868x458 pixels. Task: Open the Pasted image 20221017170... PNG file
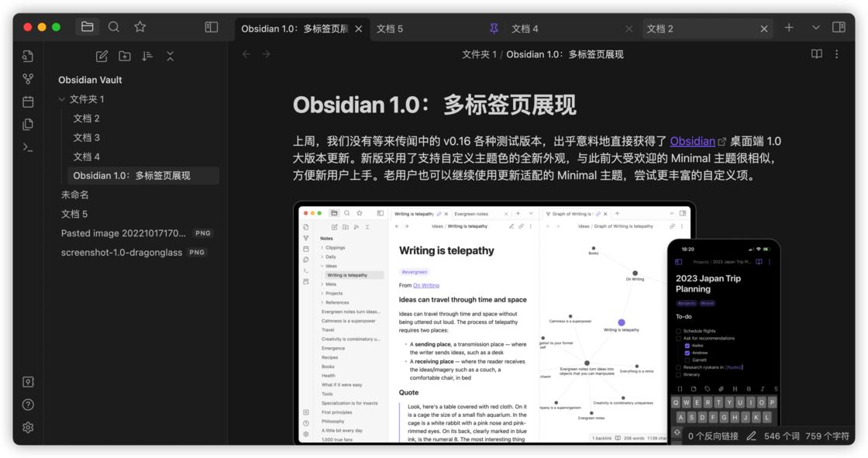click(x=136, y=233)
